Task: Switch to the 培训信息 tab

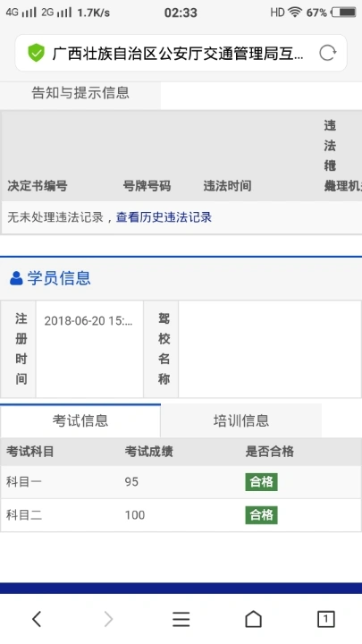Action: pos(241,420)
